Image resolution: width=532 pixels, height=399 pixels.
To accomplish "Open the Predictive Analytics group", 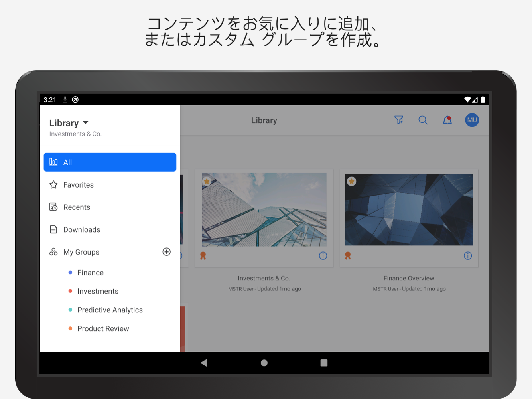I will (x=110, y=310).
